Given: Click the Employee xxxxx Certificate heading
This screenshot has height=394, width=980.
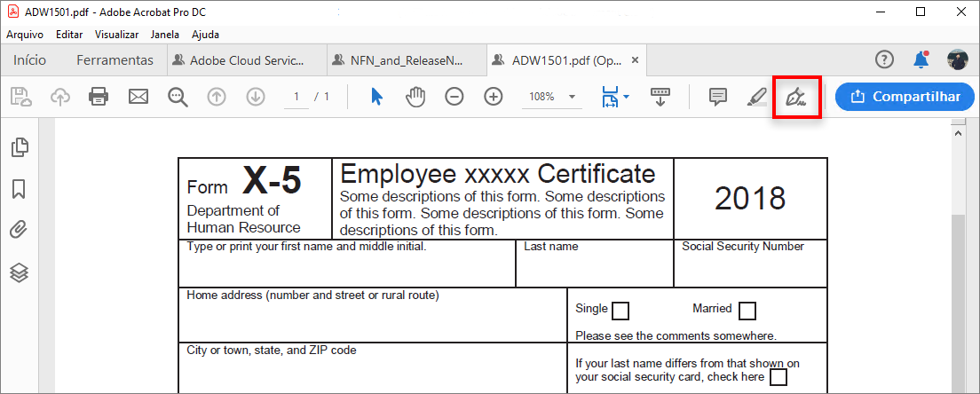Looking at the screenshot, I should click(x=497, y=173).
